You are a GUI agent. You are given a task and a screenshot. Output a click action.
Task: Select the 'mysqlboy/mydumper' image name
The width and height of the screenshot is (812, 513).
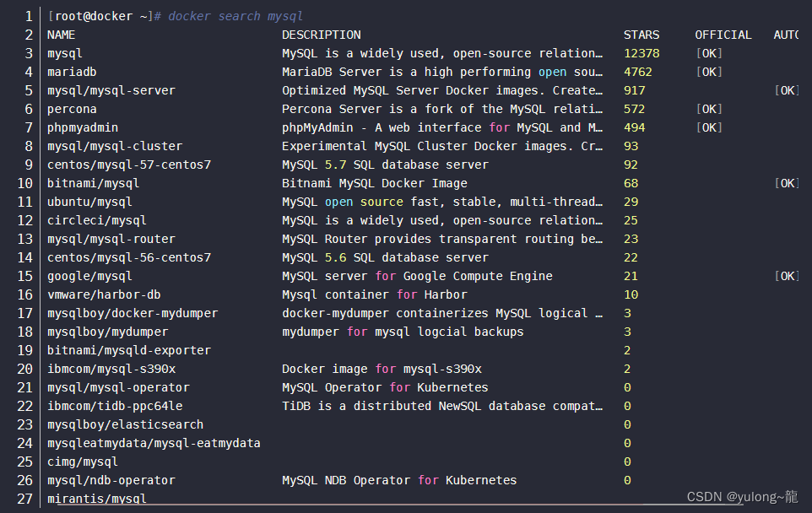(108, 332)
